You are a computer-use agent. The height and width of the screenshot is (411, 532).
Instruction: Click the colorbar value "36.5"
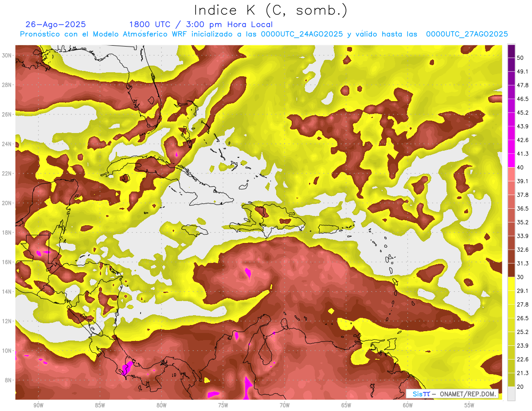[x=523, y=209]
